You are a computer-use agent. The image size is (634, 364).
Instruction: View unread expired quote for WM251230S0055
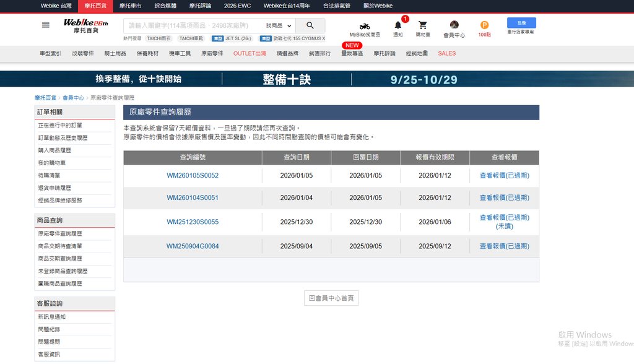[504, 222]
